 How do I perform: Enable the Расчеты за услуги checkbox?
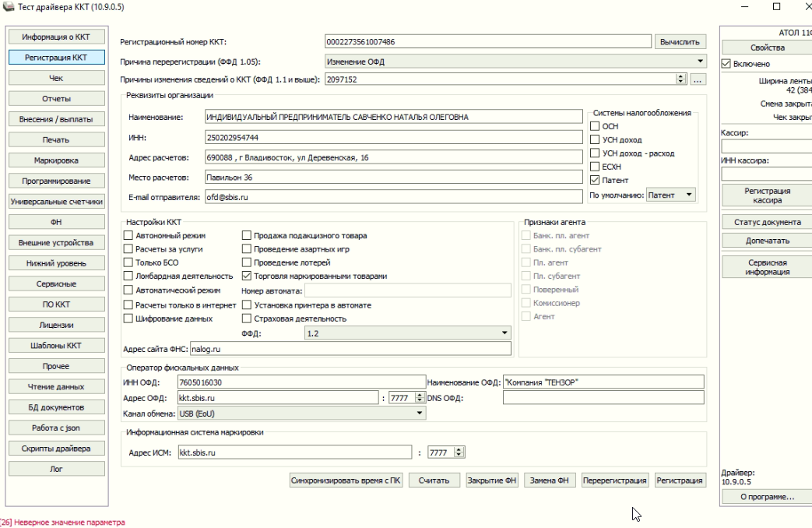point(128,248)
